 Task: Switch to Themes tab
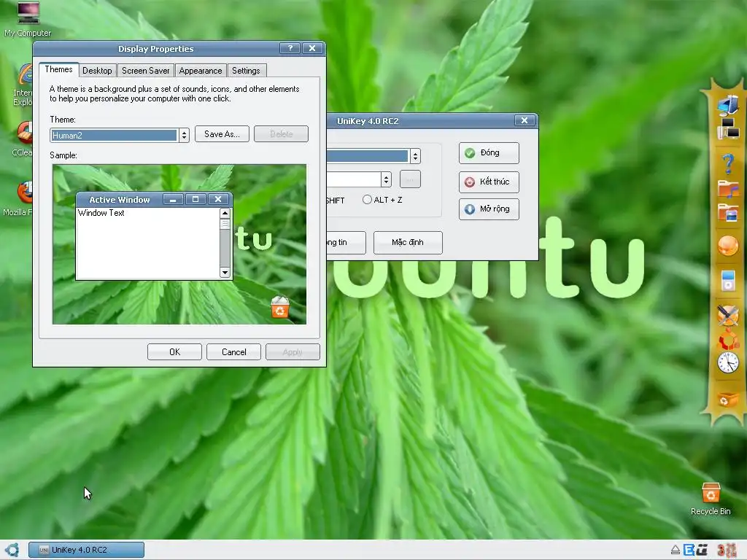click(x=58, y=69)
